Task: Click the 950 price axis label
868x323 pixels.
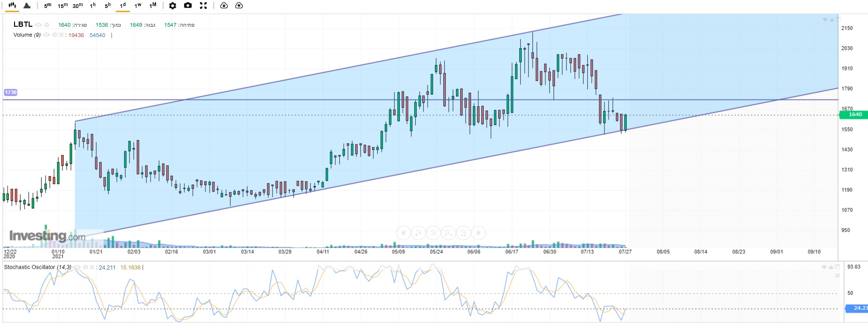Action: (846, 230)
